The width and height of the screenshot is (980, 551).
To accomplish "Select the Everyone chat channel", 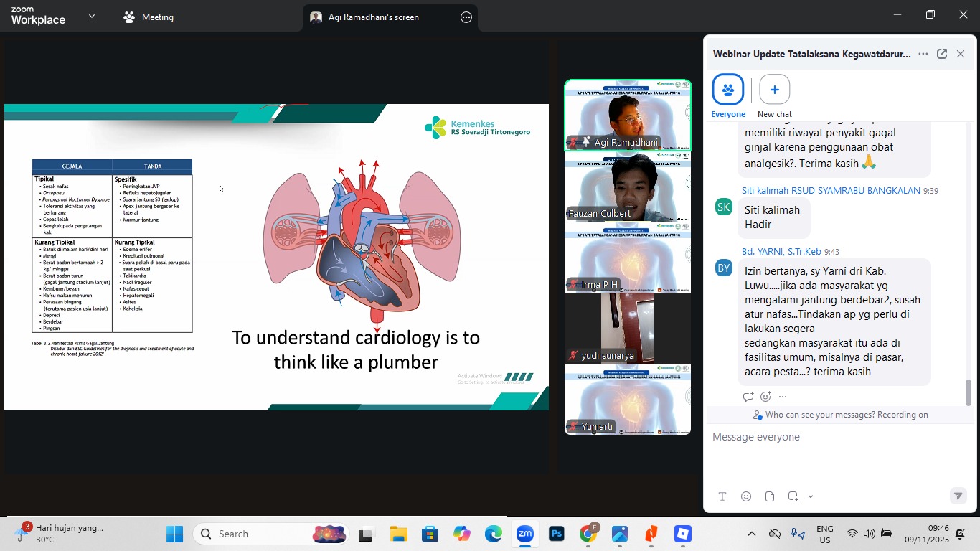I will point(728,90).
